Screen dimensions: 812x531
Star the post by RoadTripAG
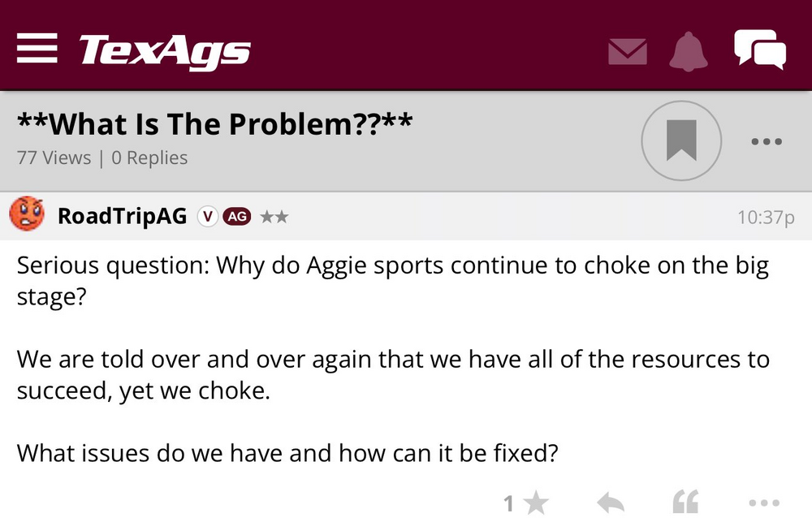pos(536,503)
